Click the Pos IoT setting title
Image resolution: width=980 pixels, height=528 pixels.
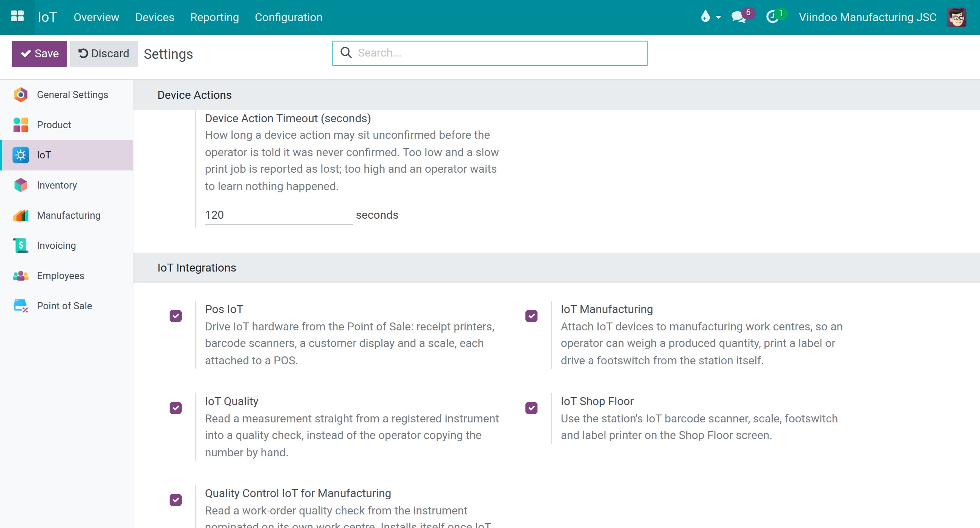pos(224,309)
